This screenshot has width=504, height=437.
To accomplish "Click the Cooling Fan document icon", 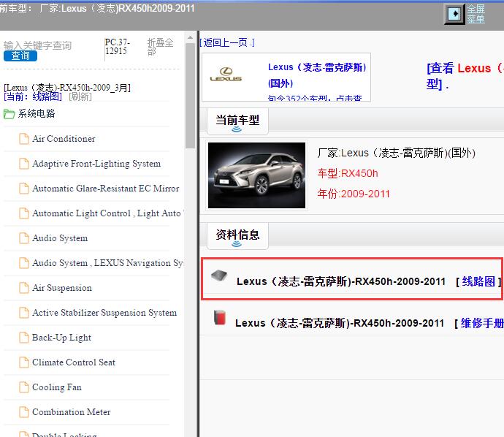I will point(24,387).
